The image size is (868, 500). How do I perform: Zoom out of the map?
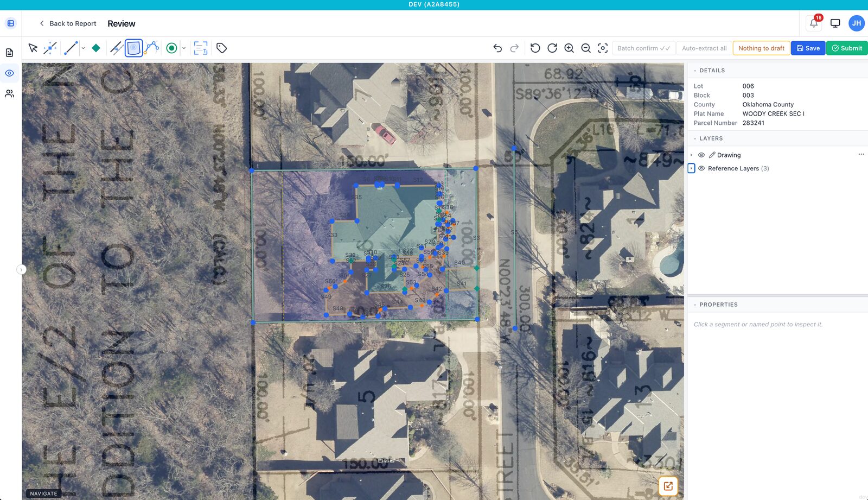586,48
